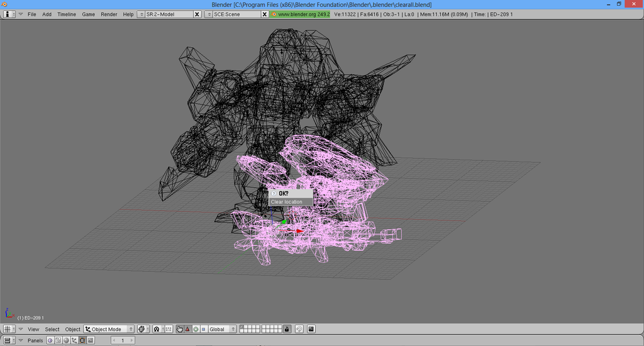This screenshot has width=644, height=346.
Task: Increase the current frame number
Action: coord(131,340)
